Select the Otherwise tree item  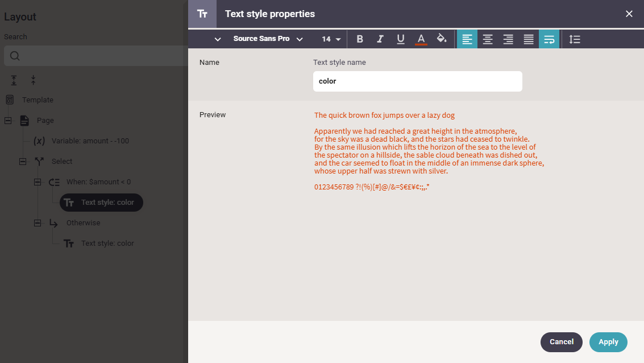pos(84,223)
